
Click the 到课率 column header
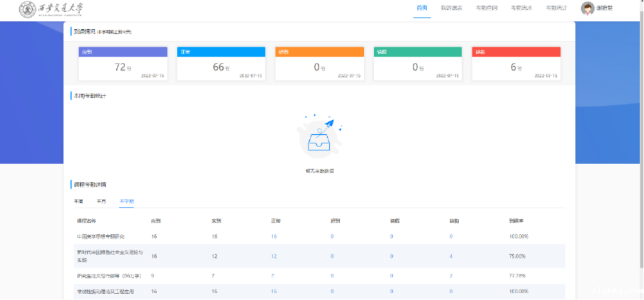point(516,221)
